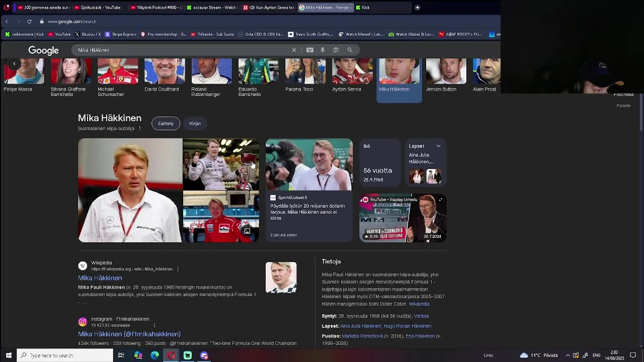Image resolution: width=644 pixels, height=362 pixels.
Task: Open Instagram result options three dots
Action: click(x=154, y=325)
